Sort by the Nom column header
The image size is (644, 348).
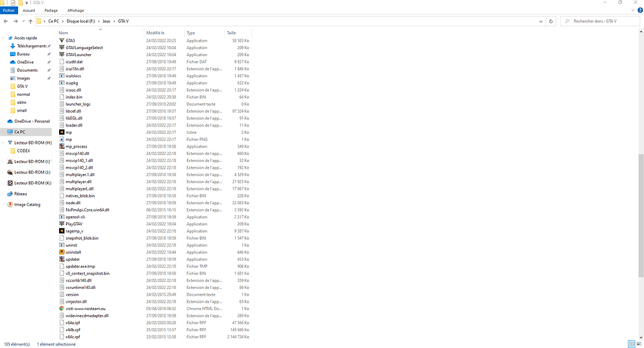101,33
